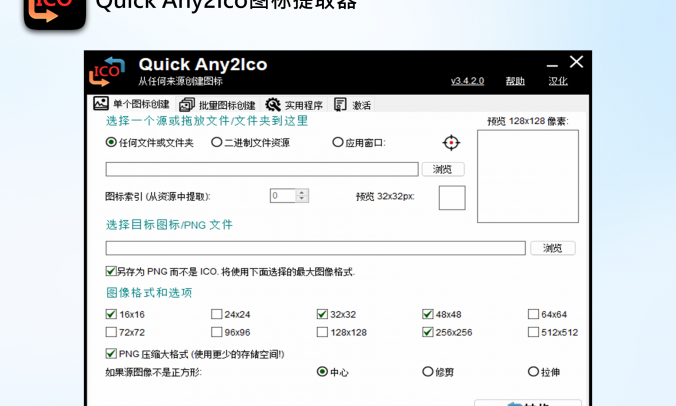Increase the icon index with up arrow
Image resolution: width=676 pixels, height=406 pixels.
(x=302, y=192)
